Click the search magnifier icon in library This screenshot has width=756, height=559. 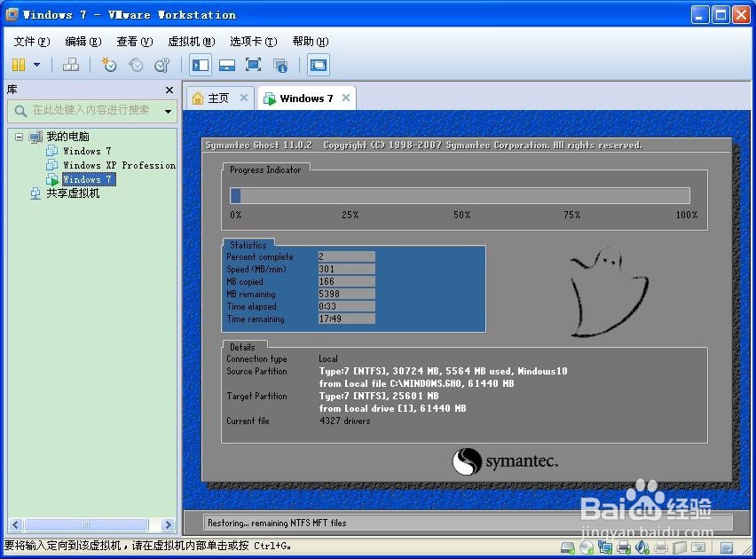coord(20,111)
